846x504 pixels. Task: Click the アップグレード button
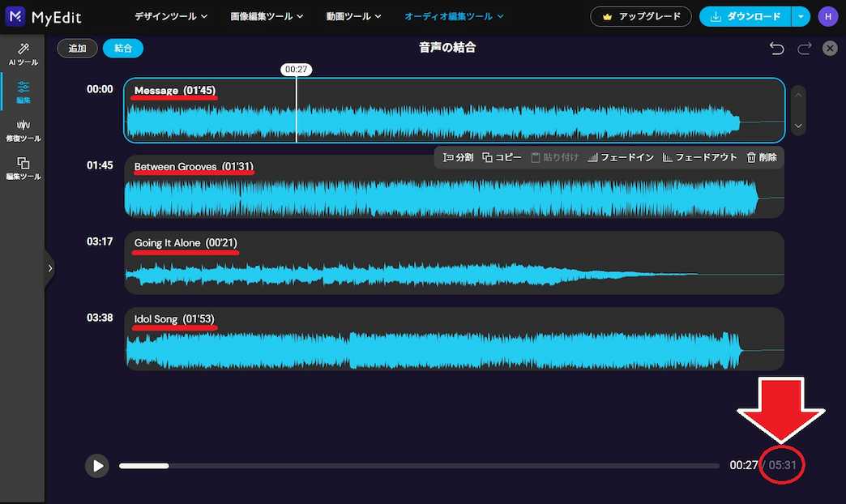641,16
